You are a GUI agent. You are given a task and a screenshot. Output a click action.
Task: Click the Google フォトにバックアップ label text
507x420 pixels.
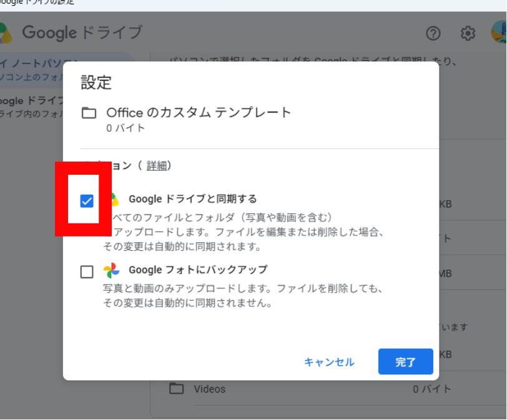[x=198, y=270]
